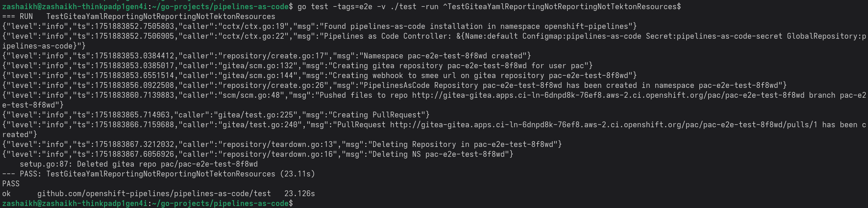Open the pulls/1 PullRequest URL
Viewport: 868px width, 208px height.
point(603,125)
